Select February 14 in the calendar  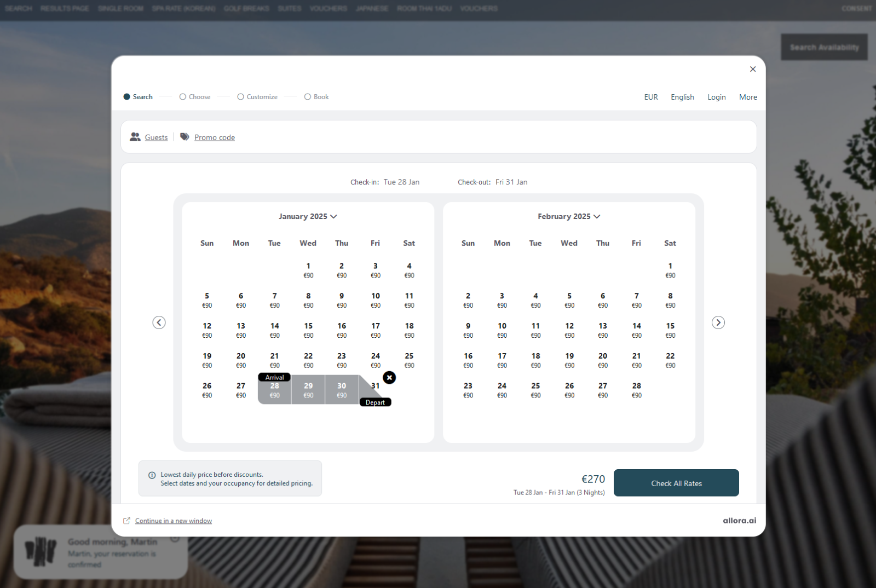(636, 330)
